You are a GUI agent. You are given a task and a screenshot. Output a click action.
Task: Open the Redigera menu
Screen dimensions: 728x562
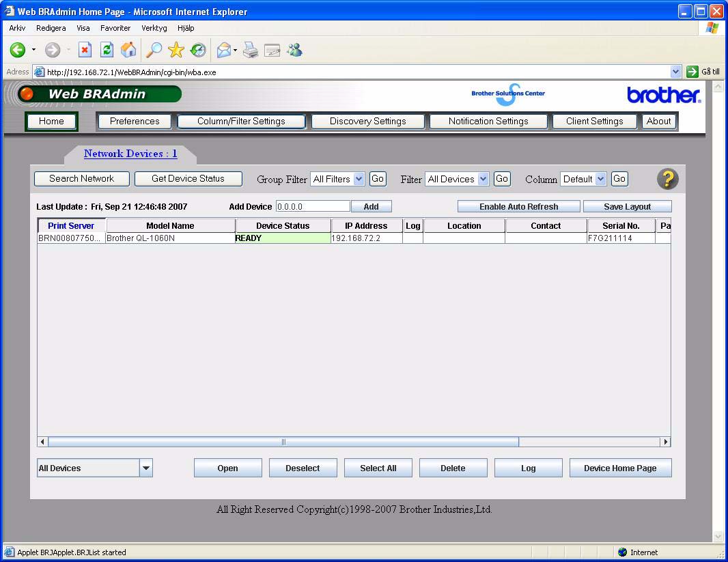51,28
